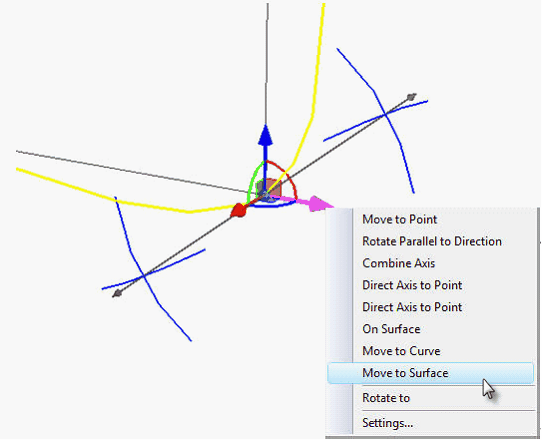Screen dimensions: 542x440
Task: Click the highlighted Move to Surface entry
Action: point(430,373)
